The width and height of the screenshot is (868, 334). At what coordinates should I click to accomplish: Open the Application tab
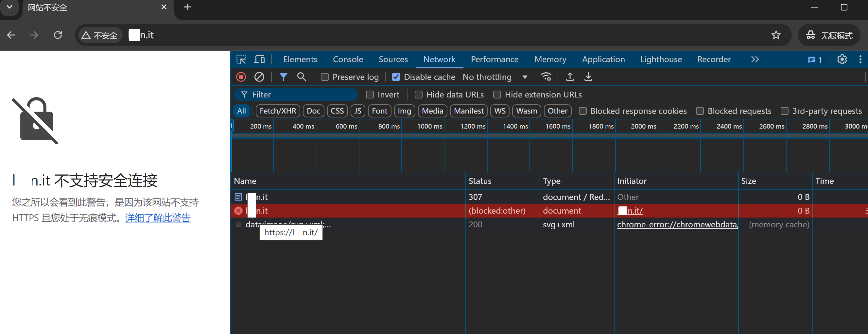[603, 59]
